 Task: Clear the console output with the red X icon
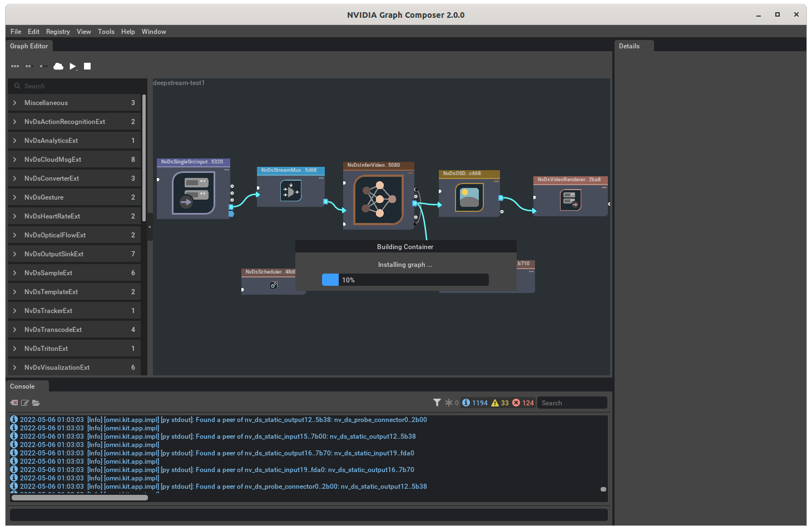[13, 403]
